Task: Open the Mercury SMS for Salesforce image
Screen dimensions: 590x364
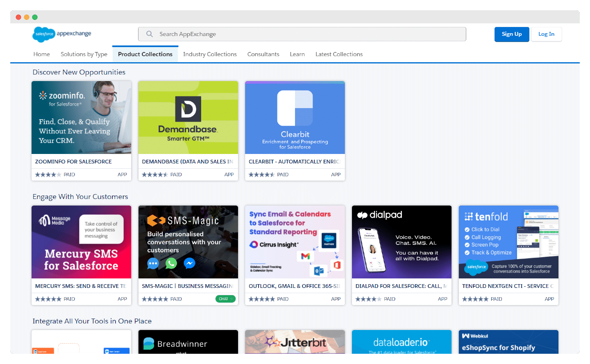Action: [x=82, y=242]
